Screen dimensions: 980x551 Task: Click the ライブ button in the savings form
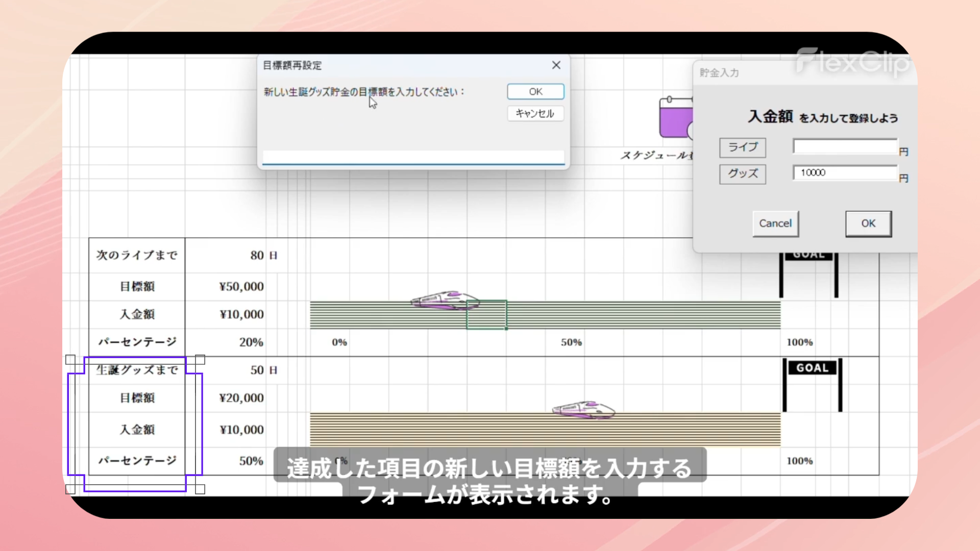click(x=743, y=147)
